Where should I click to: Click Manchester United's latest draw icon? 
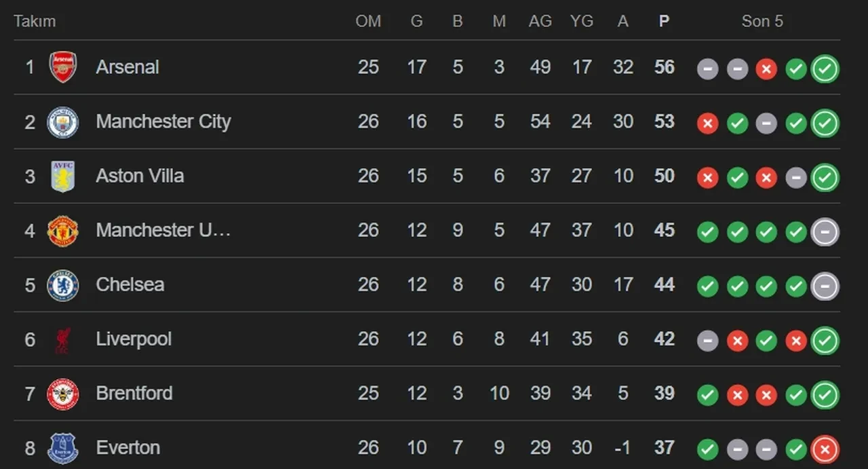pos(825,232)
